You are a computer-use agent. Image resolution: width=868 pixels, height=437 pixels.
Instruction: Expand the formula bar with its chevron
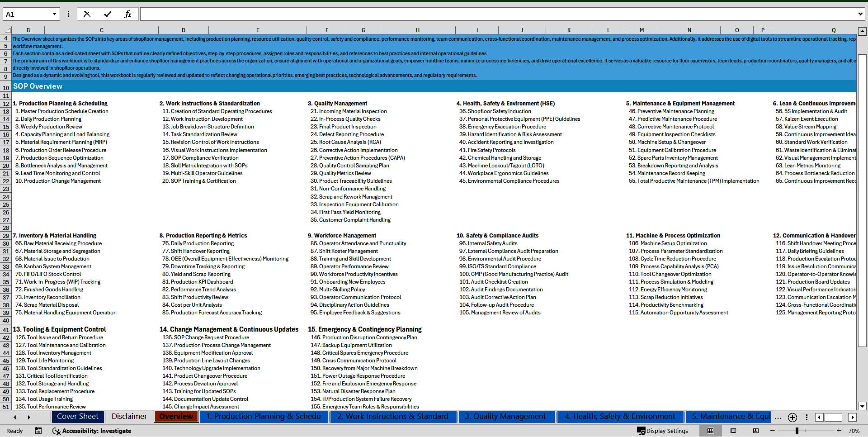pyautogui.click(x=860, y=14)
